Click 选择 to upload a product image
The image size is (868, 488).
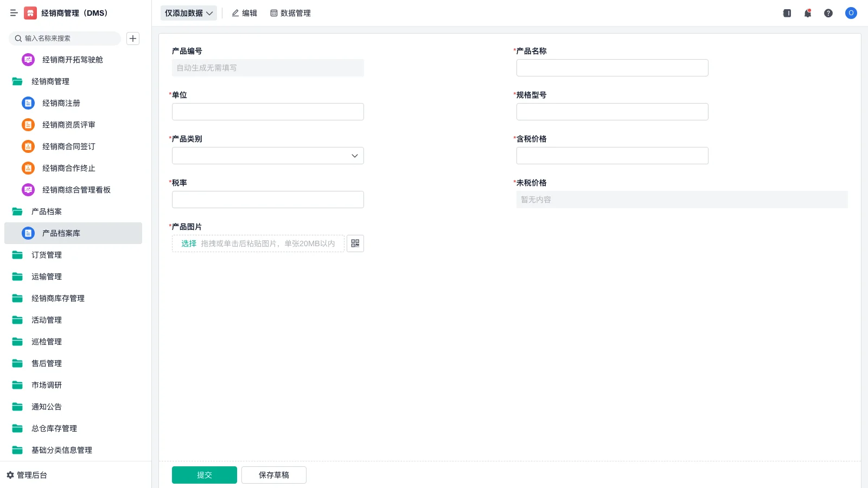click(x=188, y=243)
